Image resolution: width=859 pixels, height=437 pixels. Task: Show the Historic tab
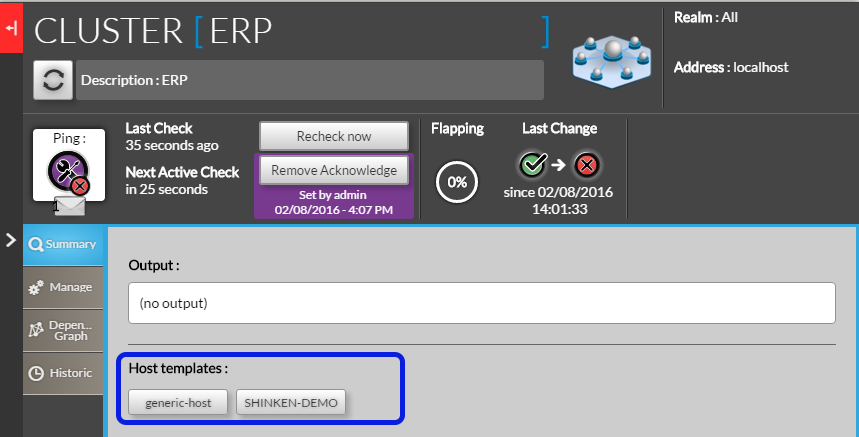point(63,373)
